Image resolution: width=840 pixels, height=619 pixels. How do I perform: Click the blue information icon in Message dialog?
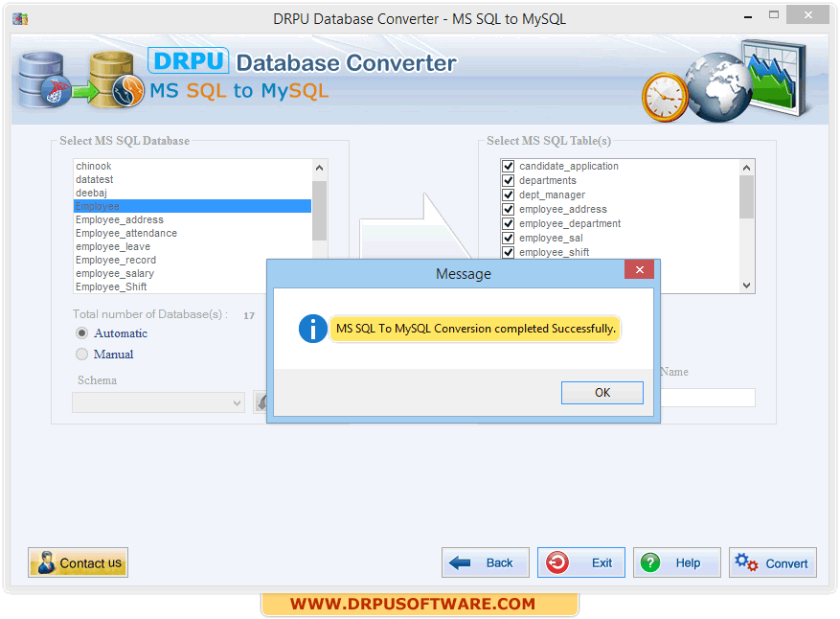313,328
